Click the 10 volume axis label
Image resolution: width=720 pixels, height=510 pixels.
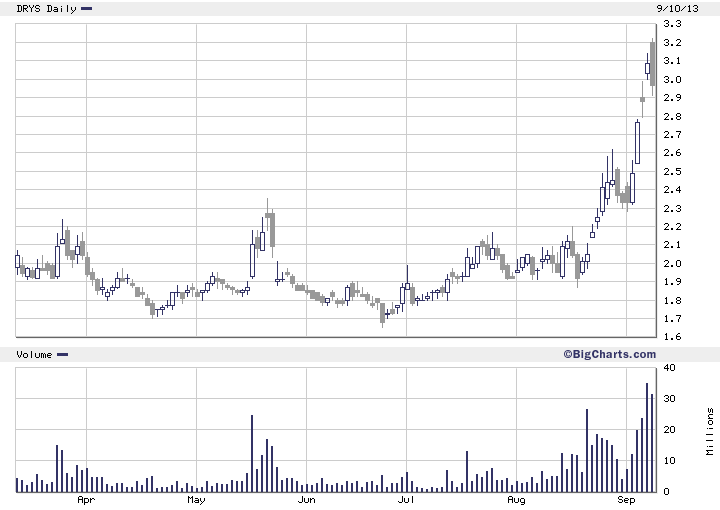[669, 460]
